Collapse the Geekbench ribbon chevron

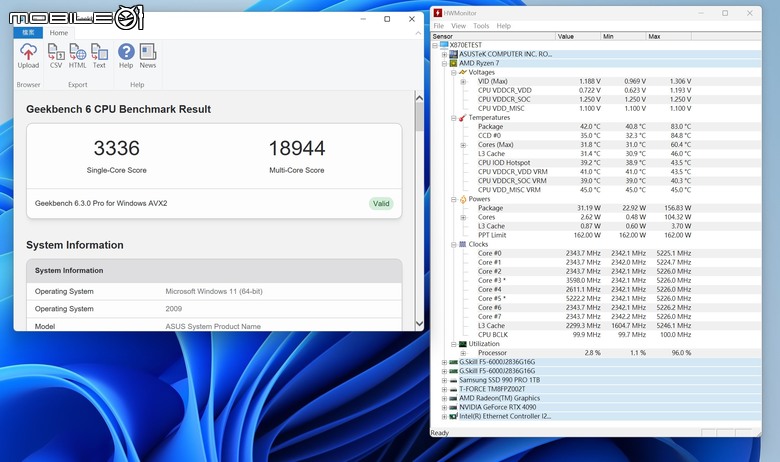tap(418, 33)
